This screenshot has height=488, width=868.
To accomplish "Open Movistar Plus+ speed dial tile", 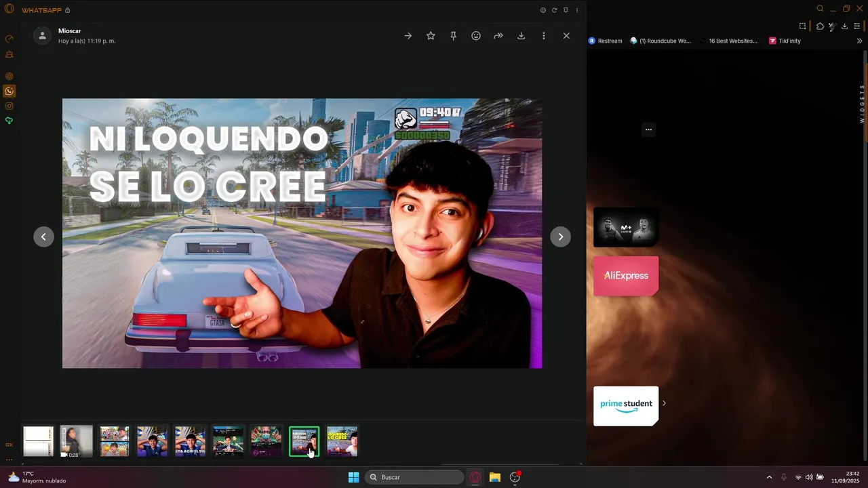I will point(626,228).
